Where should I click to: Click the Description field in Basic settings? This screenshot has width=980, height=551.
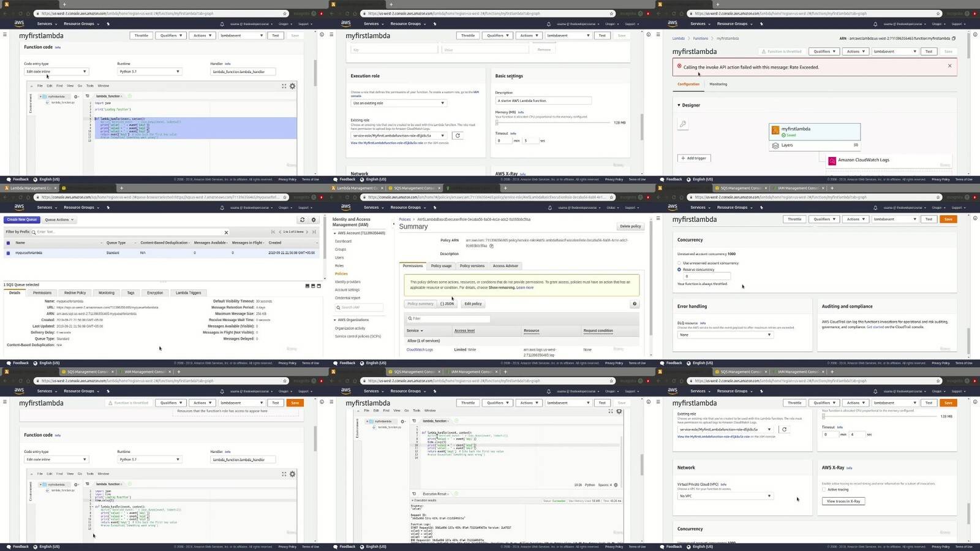coord(543,101)
